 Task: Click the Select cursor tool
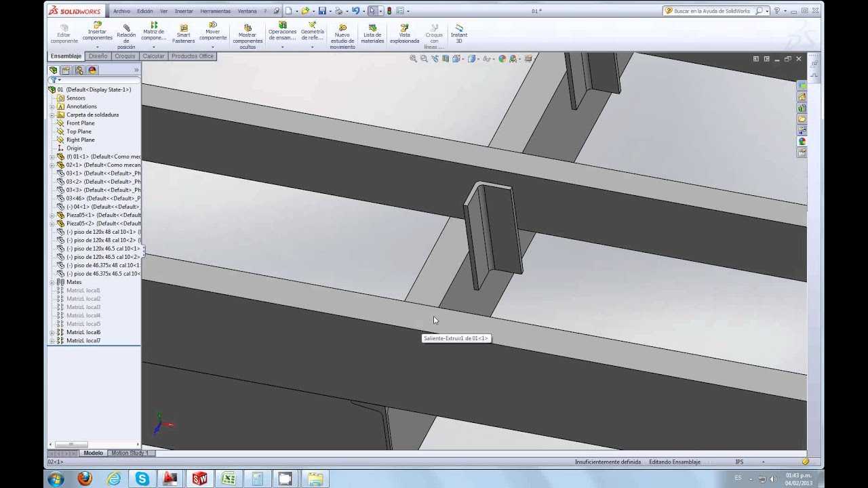(372, 11)
